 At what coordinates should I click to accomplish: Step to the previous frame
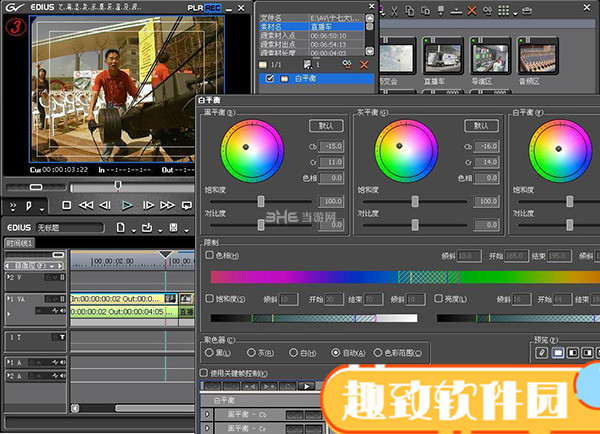tap(107, 205)
